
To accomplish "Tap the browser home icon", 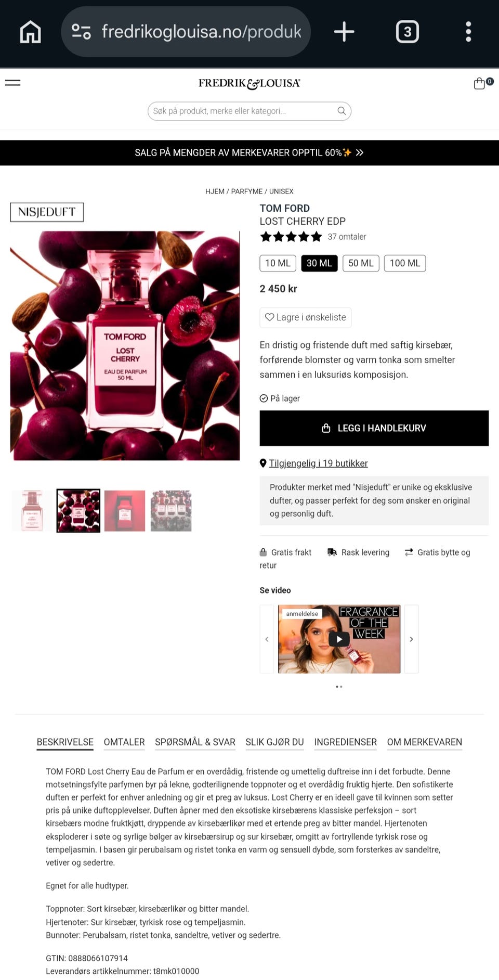I will [x=30, y=32].
